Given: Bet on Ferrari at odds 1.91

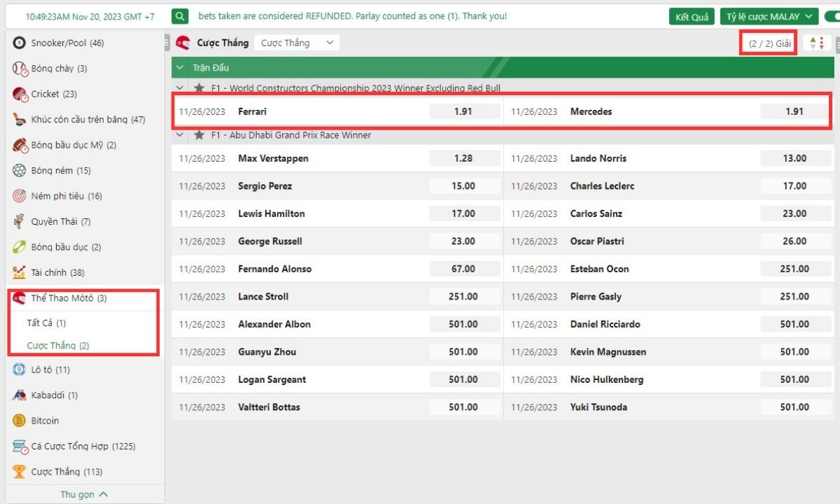Looking at the screenshot, I should click(x=463, y=111).
